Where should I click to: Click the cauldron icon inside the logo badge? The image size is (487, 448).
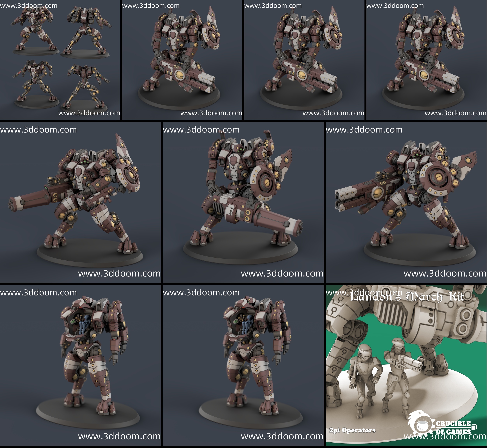tap(422, 426)
